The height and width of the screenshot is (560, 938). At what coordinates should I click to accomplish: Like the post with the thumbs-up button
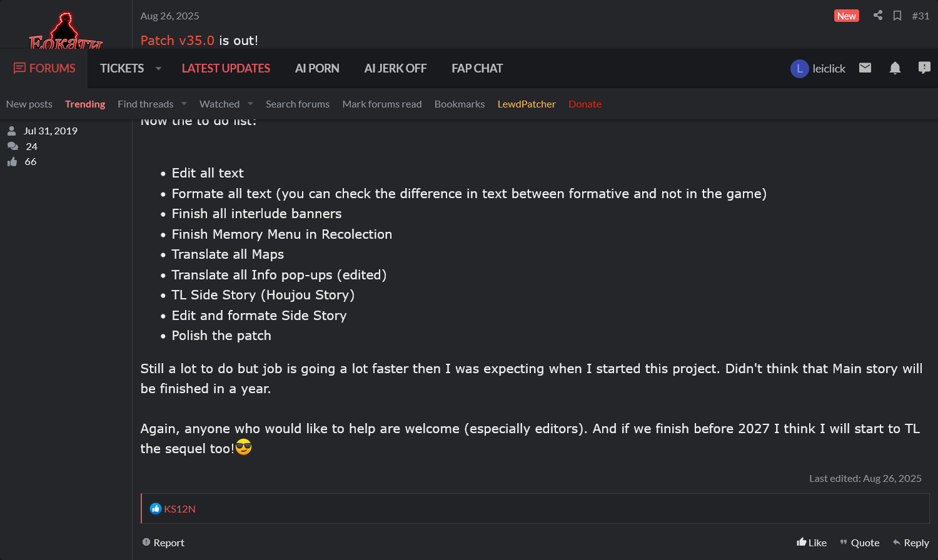coord(812,542)
